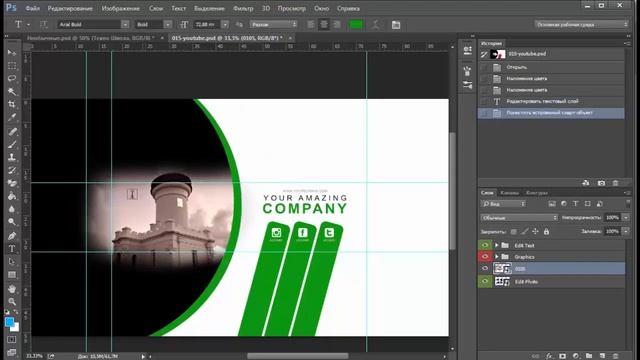Open anti-aliasing method dropdown

[x=273, y=24]
